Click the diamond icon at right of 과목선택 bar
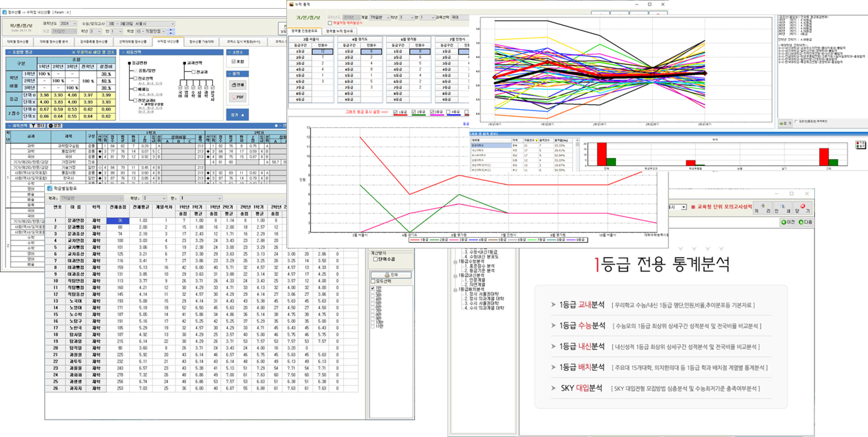This screenshot has width=868, height=437. pyautogui.click(x=276, y=125)
